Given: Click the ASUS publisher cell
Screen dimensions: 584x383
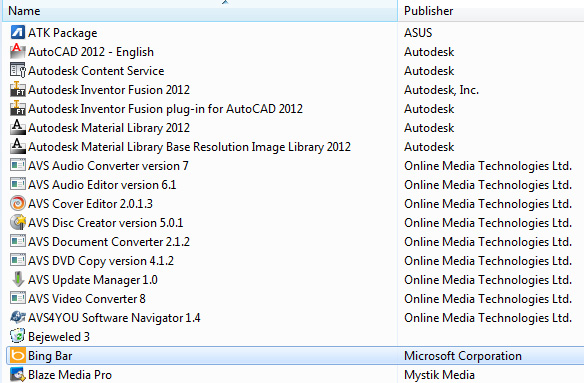Looking at the screenshot, I should pyautogui.click(x=418, y=33).
